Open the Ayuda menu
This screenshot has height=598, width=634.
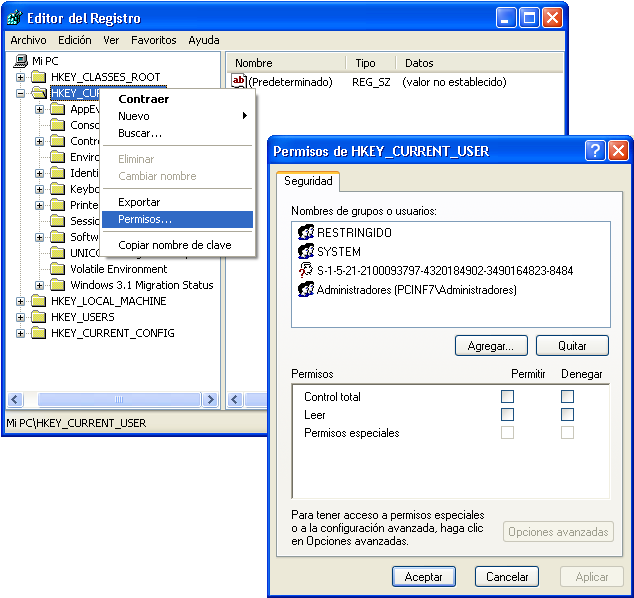coord(204,40)
